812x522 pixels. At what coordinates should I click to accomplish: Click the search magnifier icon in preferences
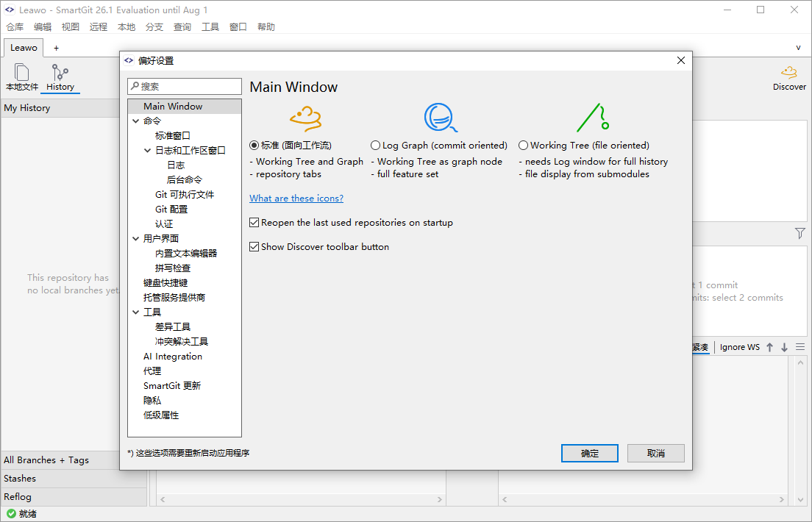point(135,86)
